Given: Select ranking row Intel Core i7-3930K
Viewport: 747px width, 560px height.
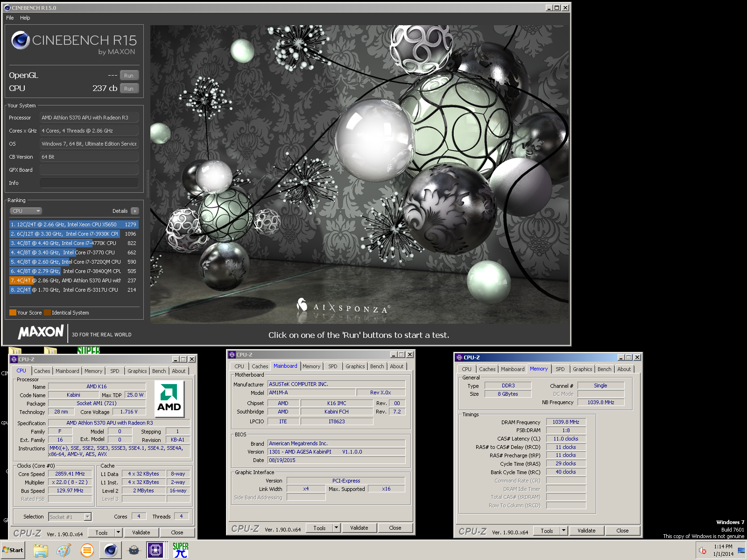Looking at the screenshot, I should coord(74,234).
